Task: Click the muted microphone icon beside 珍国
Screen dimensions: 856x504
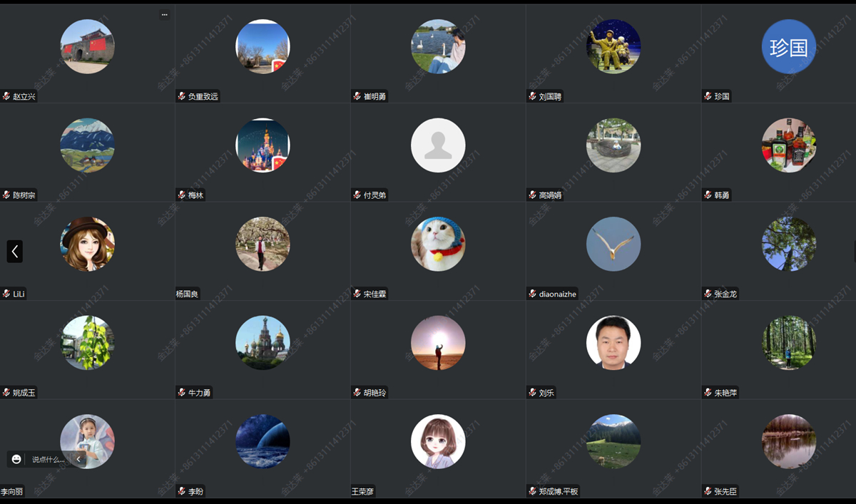Action: 708,96
